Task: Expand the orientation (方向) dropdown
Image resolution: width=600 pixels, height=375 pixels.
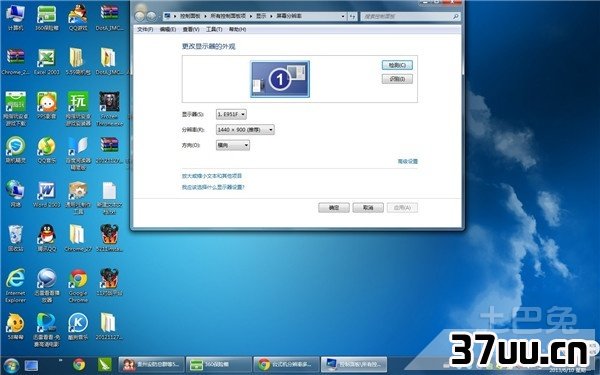Action: (x=233, y=145)
